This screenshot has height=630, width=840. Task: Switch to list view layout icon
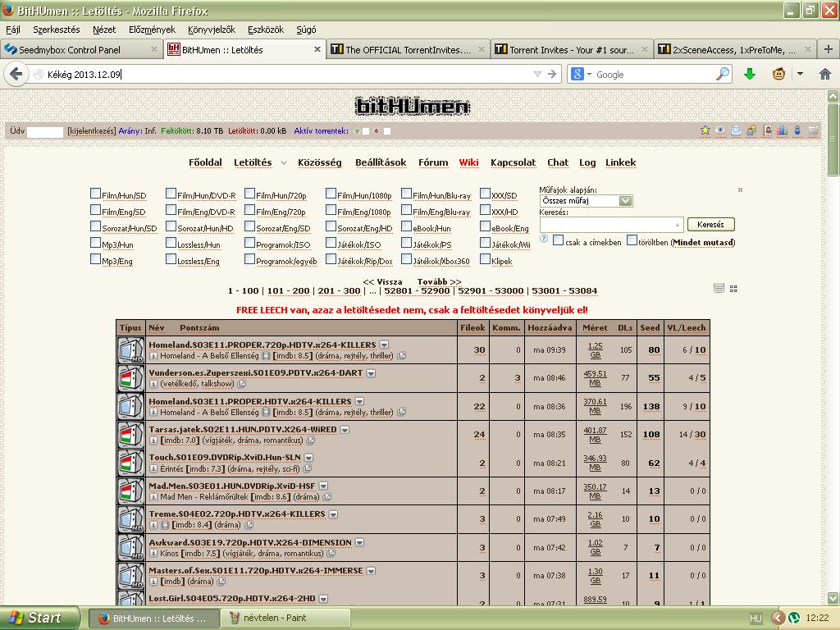[x=719, y=288]
